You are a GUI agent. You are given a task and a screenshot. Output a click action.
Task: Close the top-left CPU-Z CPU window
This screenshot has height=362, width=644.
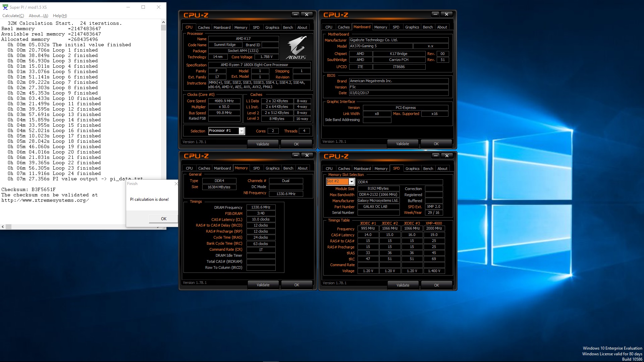coord(307,14)
